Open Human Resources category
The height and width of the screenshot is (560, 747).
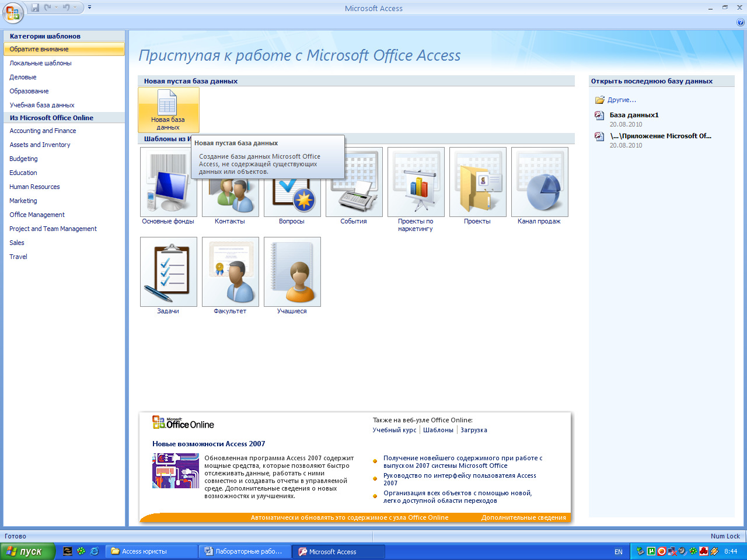(64, 187)
